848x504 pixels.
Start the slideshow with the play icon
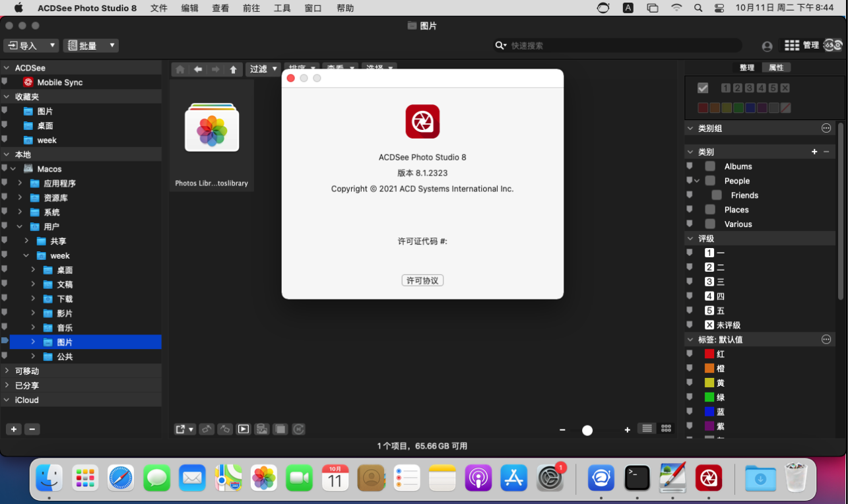tap(244, 429)
